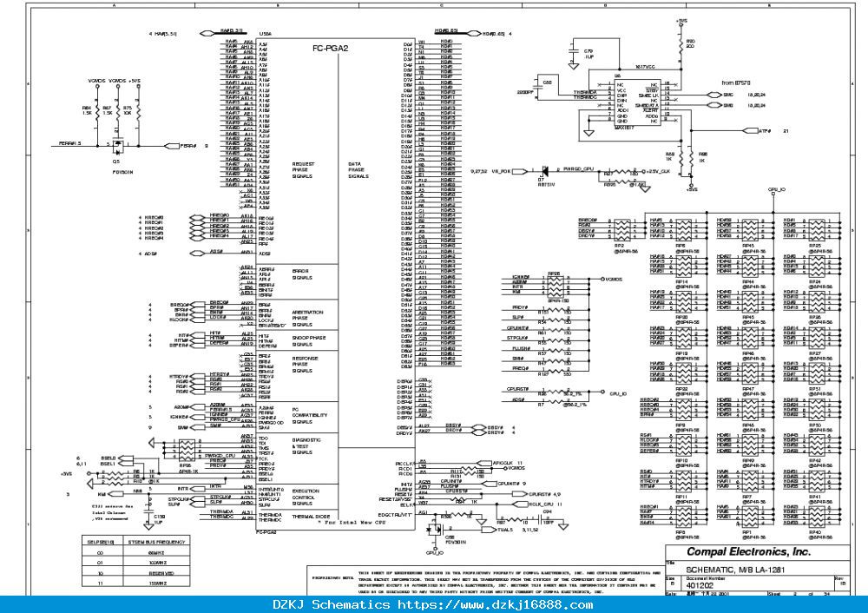868x613 pixels.
Task: Select the VR_POK input port symbol
Action: point(520,171)
